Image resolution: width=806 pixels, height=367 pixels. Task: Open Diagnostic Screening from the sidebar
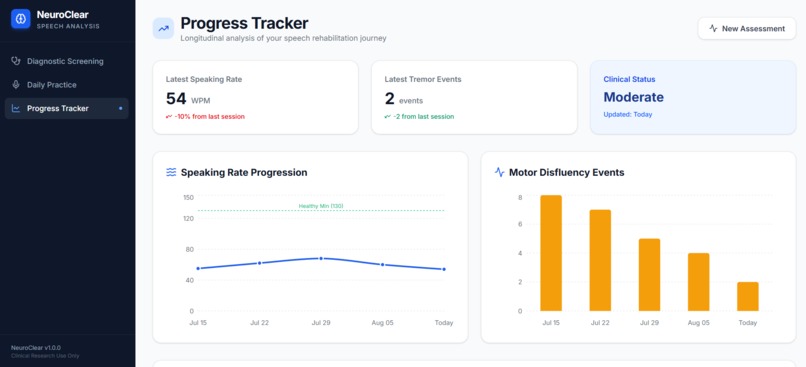[x=67, y=61]
